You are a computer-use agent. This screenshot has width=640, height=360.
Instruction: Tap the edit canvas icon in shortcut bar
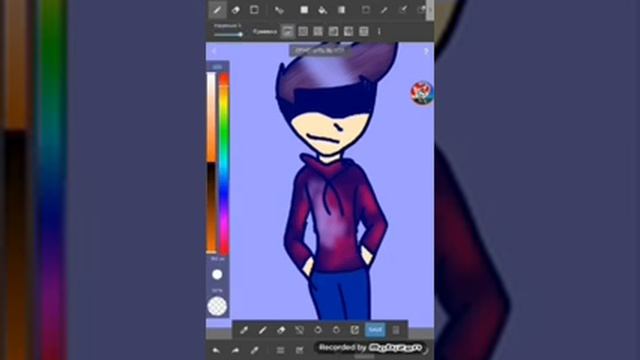click(354, 330)
